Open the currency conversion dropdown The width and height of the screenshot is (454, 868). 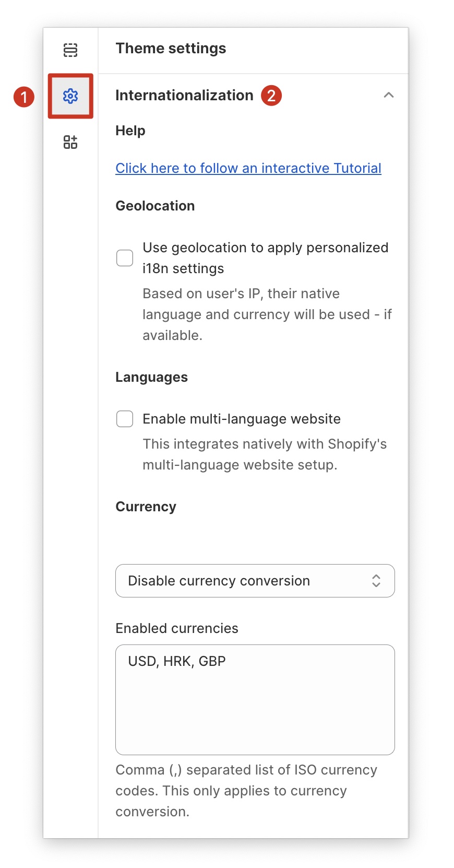click(x=255, y=581)
